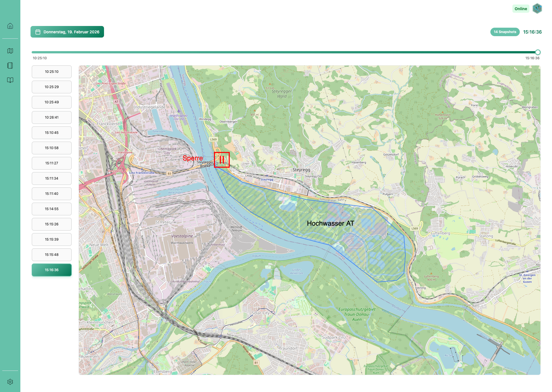This screenshot has height=392, width=552.
Task: Open settings gear at sidebar bottom
Action: tap(10, 382)
